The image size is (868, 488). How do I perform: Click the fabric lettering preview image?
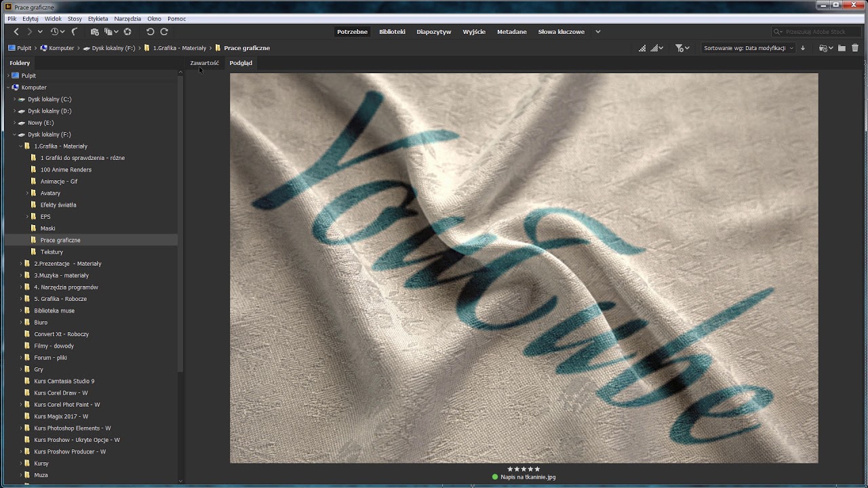tap(524, 268)
